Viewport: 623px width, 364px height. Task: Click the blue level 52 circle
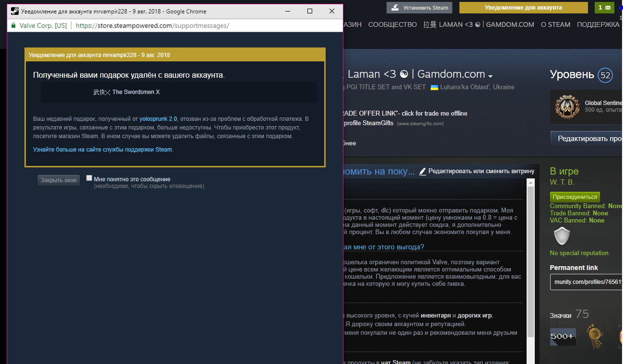605,75
